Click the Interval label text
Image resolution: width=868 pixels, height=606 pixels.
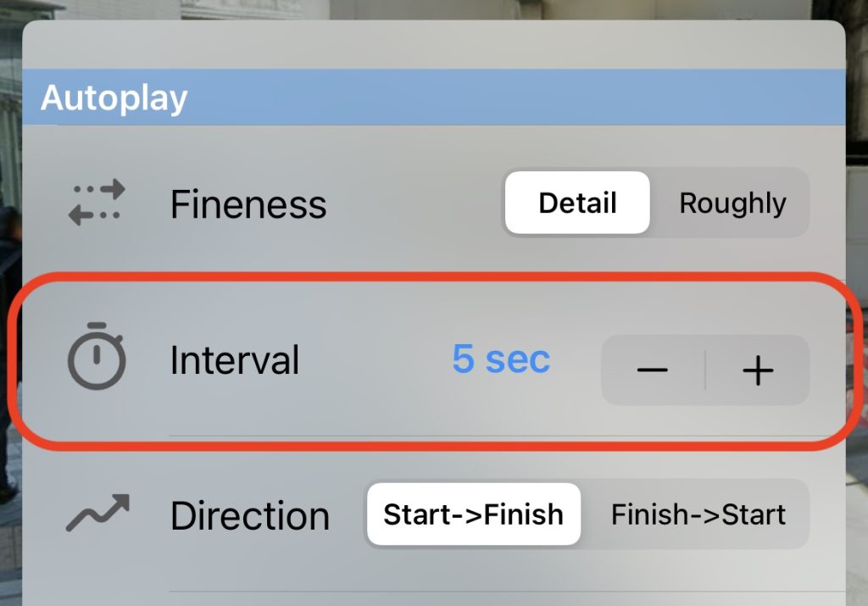[235, 359]
